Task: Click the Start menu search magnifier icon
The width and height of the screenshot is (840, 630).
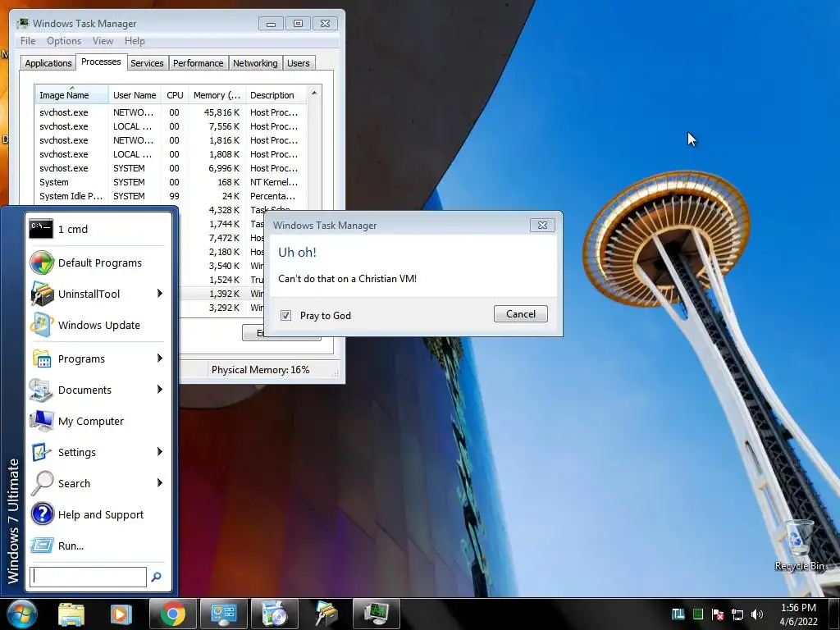Action: [x=157, y=577]
